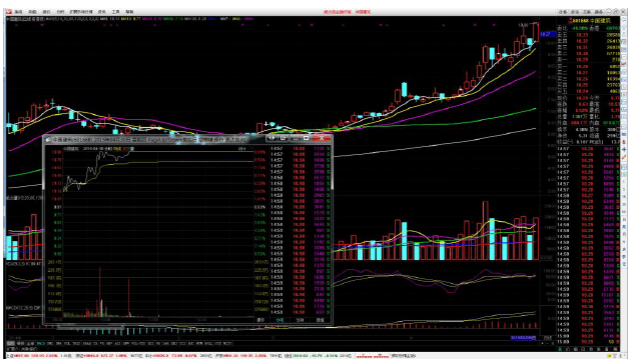Select the cyan 分笔 tab in popup
Image resolution: width=644 pixels, height=364 pixels.
coord(280,320)
